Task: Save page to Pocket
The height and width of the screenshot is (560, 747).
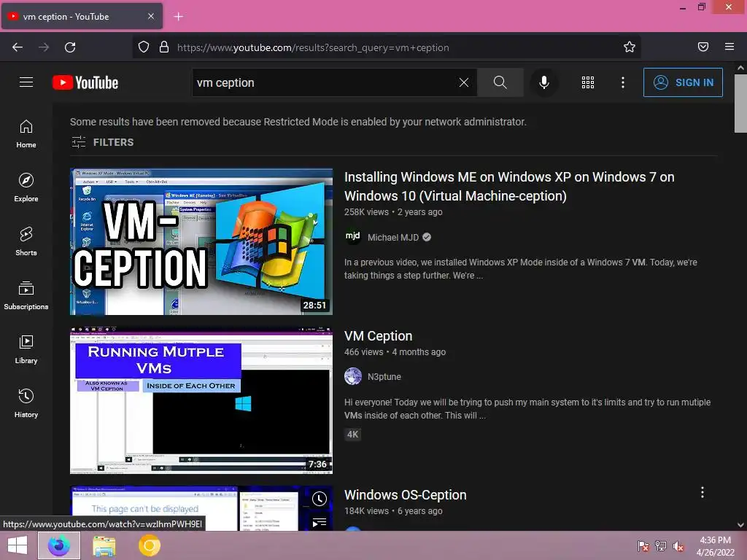Action: (703, 47)
